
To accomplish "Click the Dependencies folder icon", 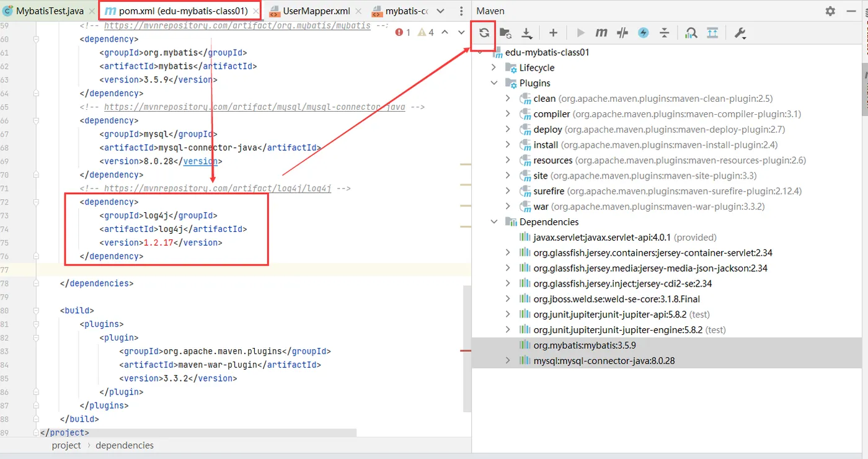I will pyautogui.click(x=511, y=222).
